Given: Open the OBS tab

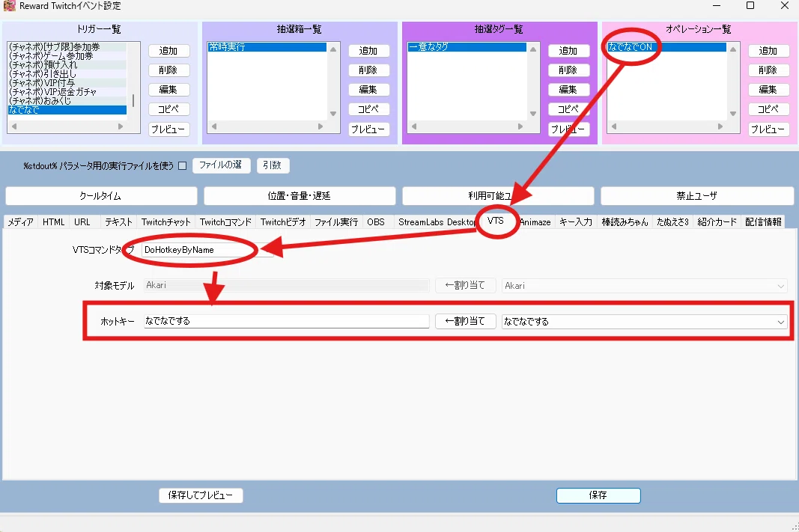Looking at the screenshot, I should tap(376, 222).
